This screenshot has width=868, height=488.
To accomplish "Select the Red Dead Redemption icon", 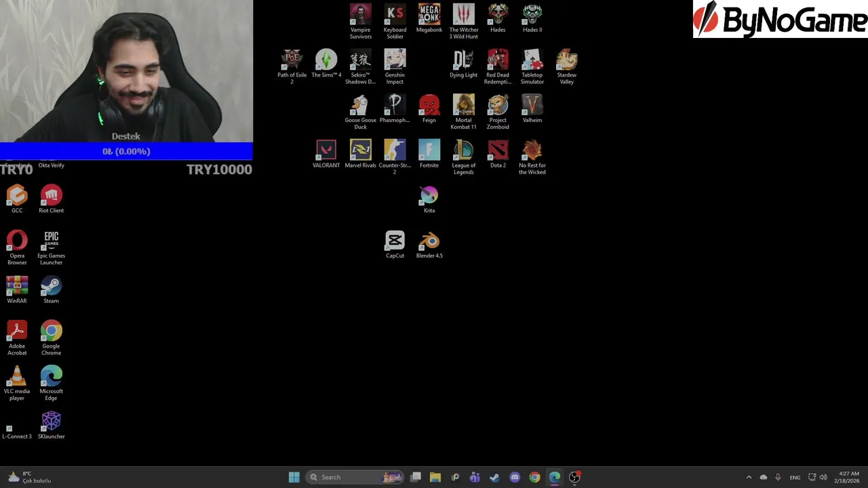I will coord(498,66).
